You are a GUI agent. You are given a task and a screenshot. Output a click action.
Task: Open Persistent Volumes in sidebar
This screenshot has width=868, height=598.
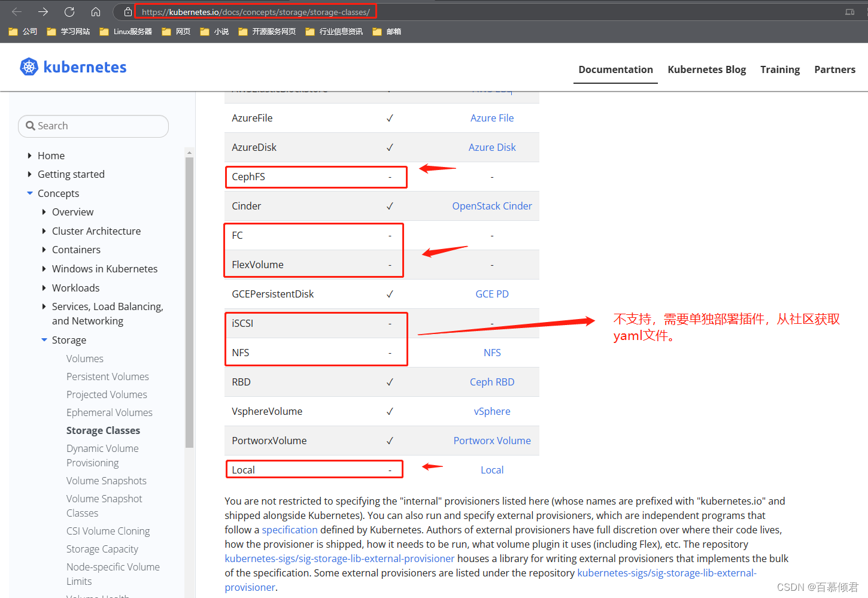[x=108, y=377]
